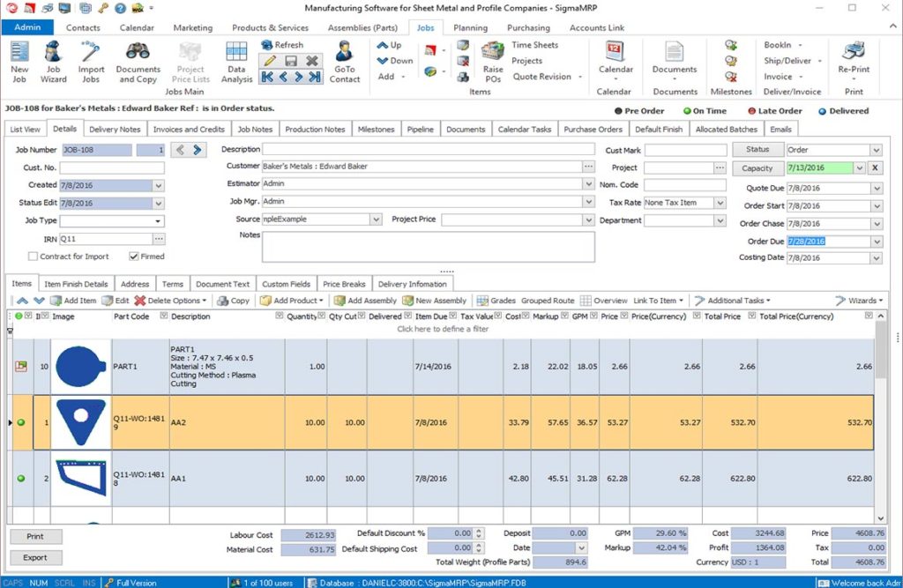Click the save record disk icon
The image size is (903, 588).
[291, 61]
